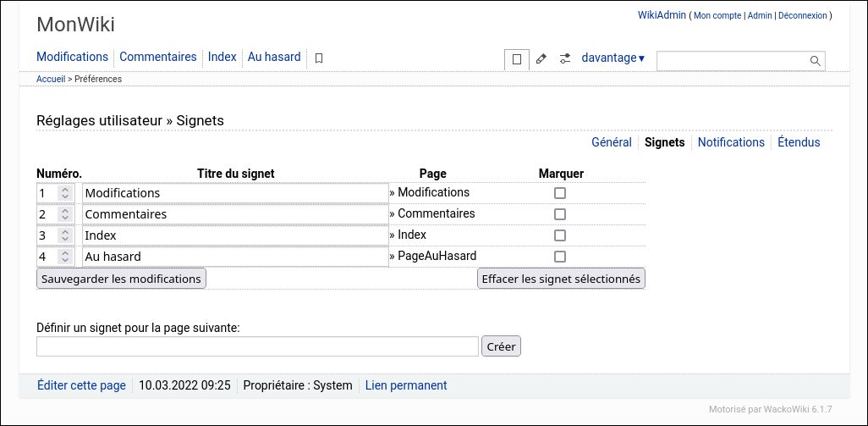This screenshot has height=426, width=868.
Task: Click the number stepper arrows for bookmark 3
Action: coord(65,235)
